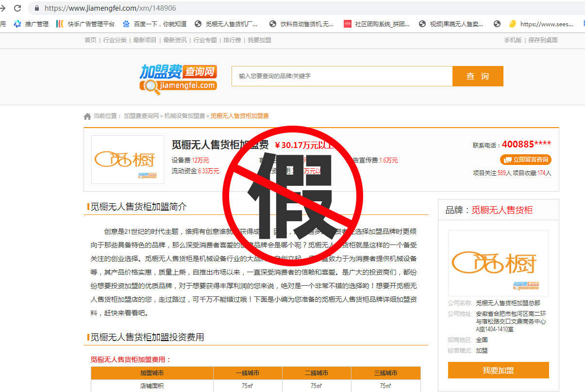Click the 保存到桌面 link
The height and width of the screenshot is (392, 585).
tap(543, 40)
